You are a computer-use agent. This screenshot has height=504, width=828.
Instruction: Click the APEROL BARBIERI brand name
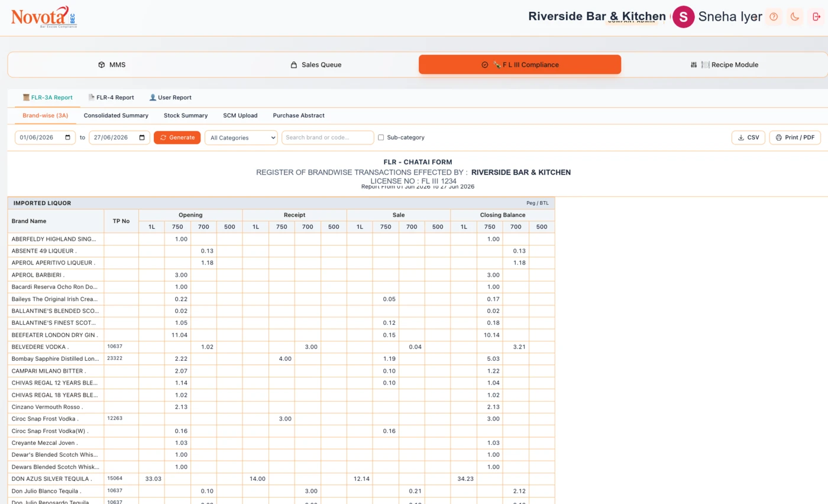click(x=38, y=275)
